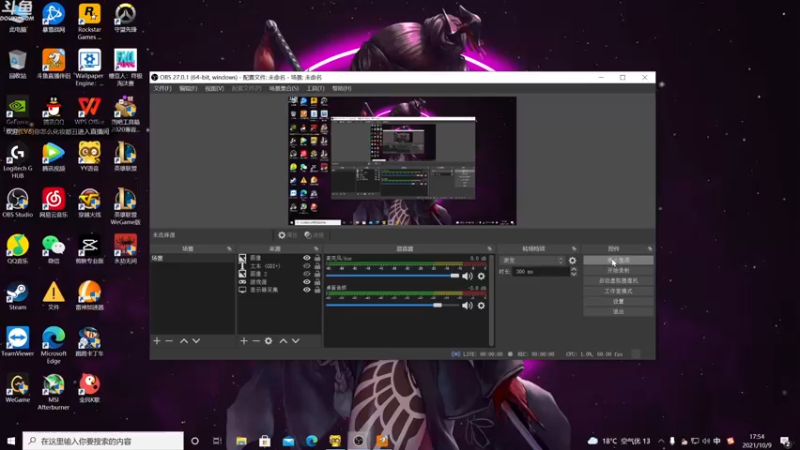Open the Edit (编辑) menu in OBS
Image resolution: width=800 pixels, height=450 pixels.
(x=188, y=88)
